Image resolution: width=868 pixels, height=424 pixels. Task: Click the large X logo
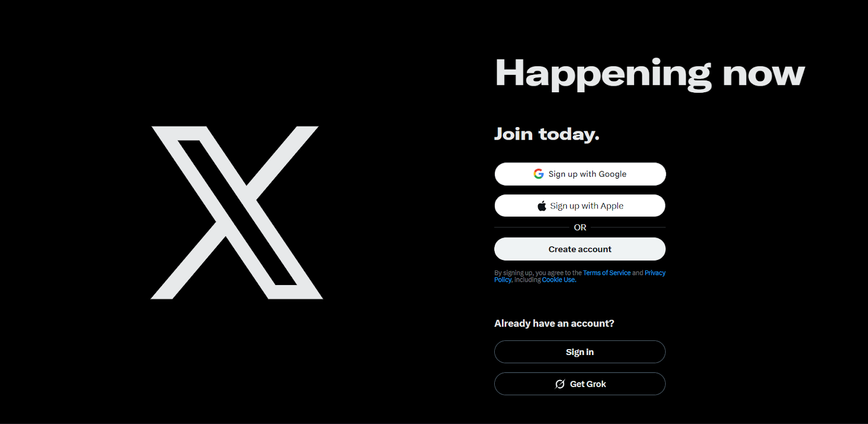point(237,212)
